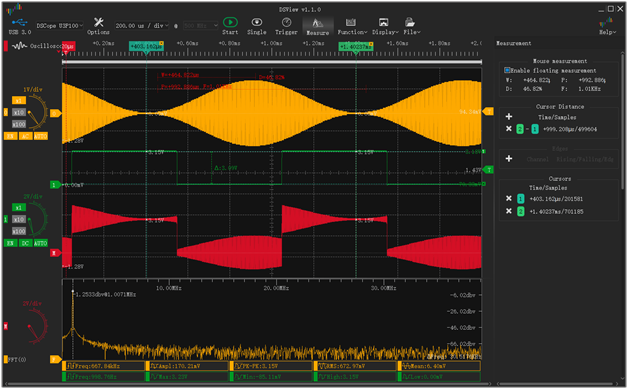Select x1 probe for green channel 1
This screenshot has height=389, width=628.
18,207
